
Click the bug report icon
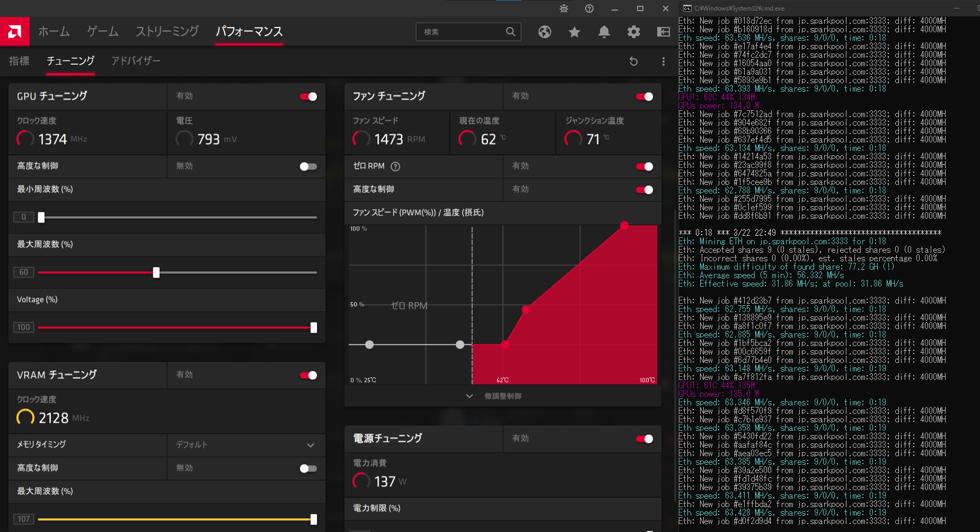click(x=564, y=8)
